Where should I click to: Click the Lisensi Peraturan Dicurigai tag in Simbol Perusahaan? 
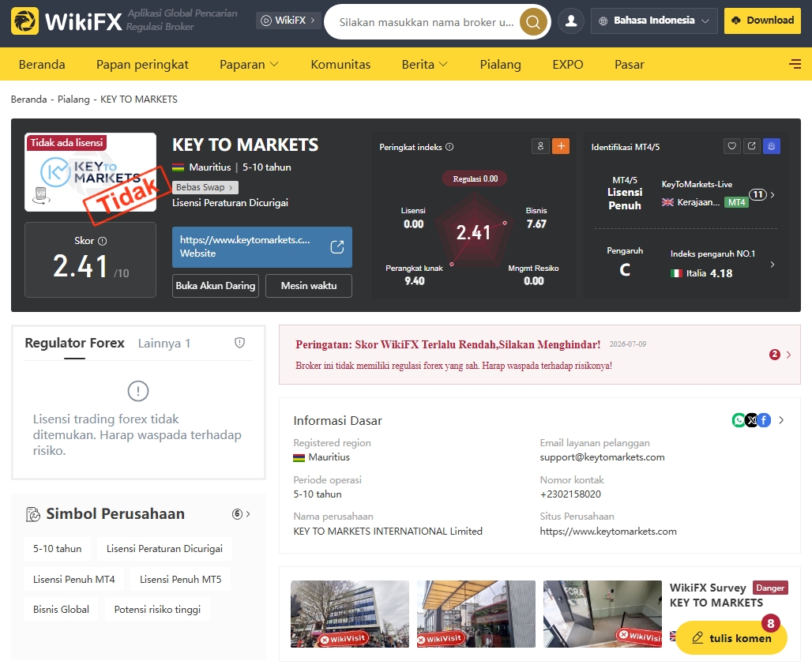(x=164, y=548)
